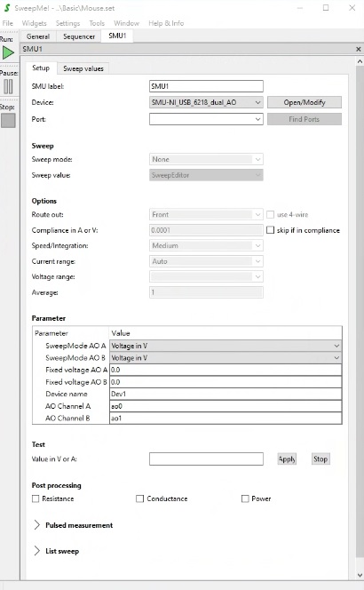
Task: Expand the List sweep section
Action: click(x=37, y=551)
